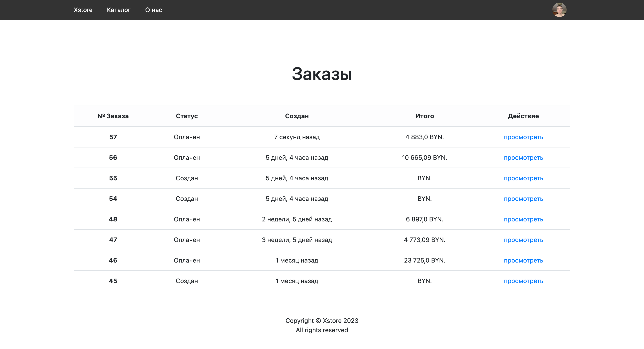The height and width of the screenshot is (349, 644).
Task: Select order number 54 cell
Action: click(x=113, y=199)
